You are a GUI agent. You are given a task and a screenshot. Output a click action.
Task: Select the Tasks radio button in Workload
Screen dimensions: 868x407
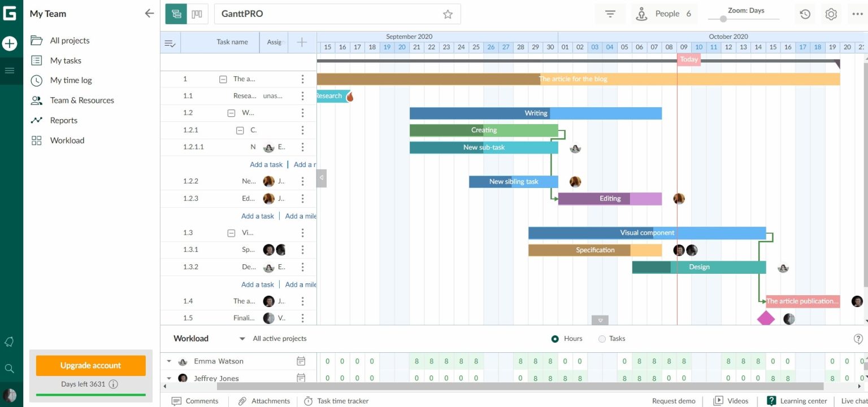pos(602,339)
